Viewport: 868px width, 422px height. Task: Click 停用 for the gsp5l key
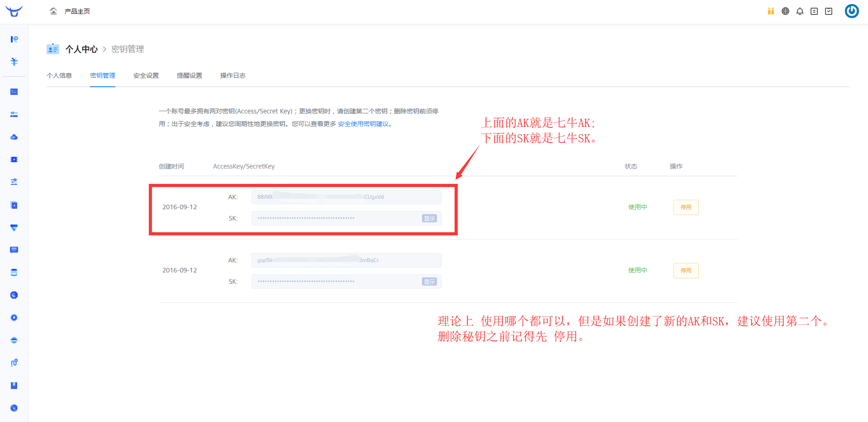pos(686,271)
